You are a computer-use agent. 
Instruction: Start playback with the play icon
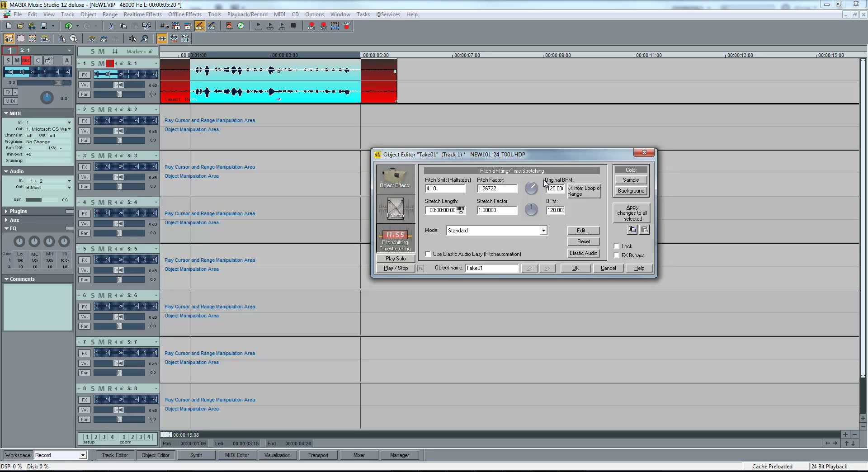pos(258,26)
